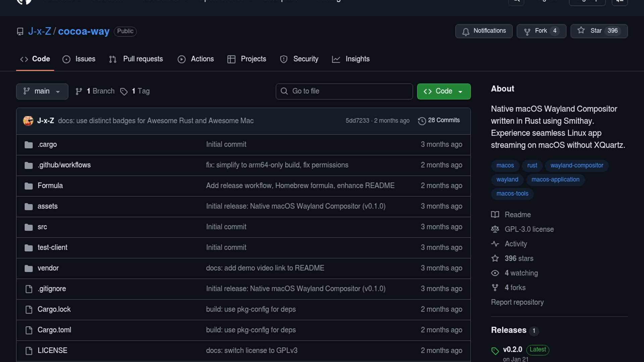The width and height of the screenshot is (644, 362).
Task: Click the J-x-Z author avatar
Action: 28,121
